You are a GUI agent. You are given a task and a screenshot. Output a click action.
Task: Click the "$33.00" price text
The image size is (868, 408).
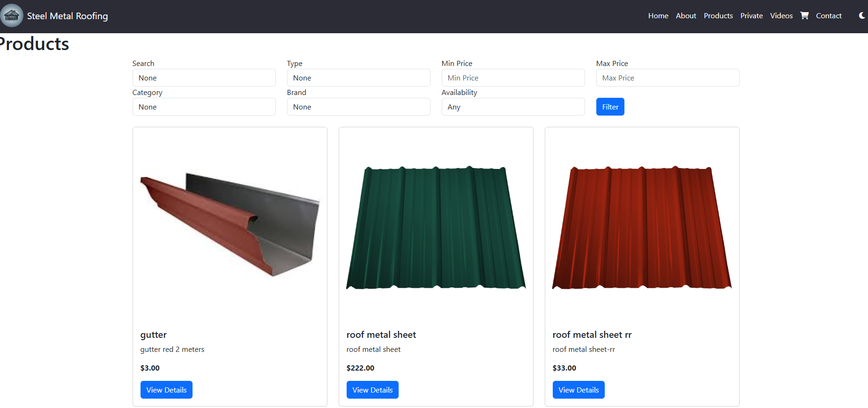coord(564,368)
